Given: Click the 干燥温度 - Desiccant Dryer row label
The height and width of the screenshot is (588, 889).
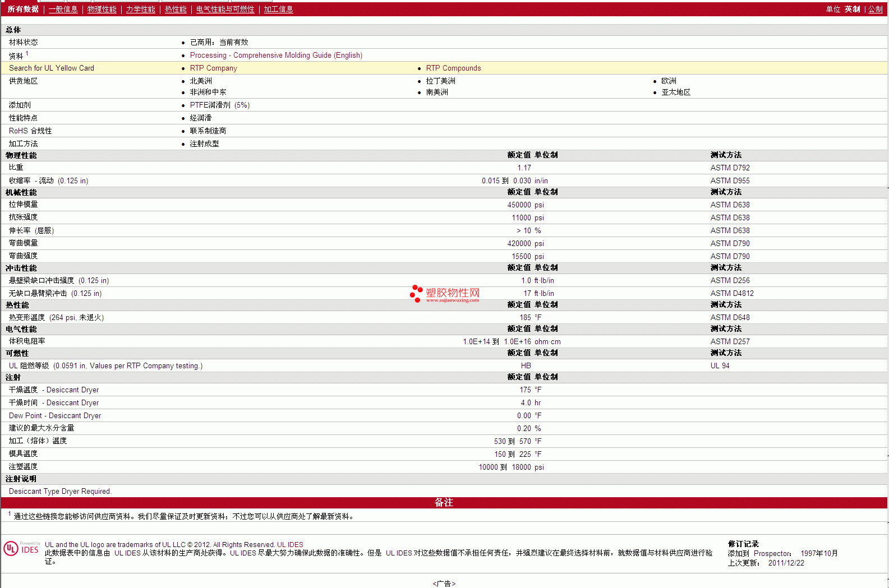Looking at the screenshot, I should 54,390.
